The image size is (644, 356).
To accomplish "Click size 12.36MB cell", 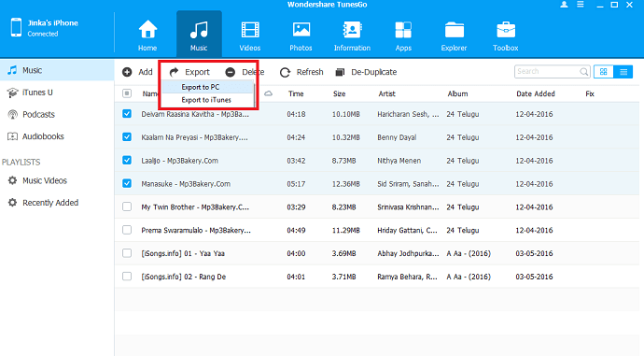I will [346, 184].
